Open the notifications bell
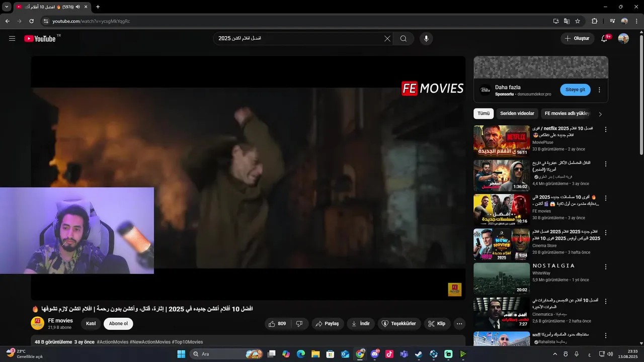The height and width of the screenshot is (362, 644). [x=604, y=39]
